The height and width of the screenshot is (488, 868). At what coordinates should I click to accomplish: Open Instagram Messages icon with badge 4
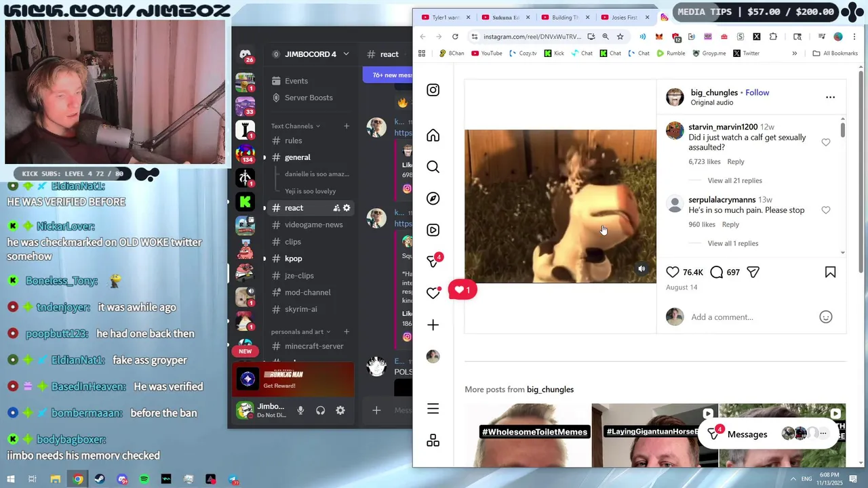pos(433,261)
